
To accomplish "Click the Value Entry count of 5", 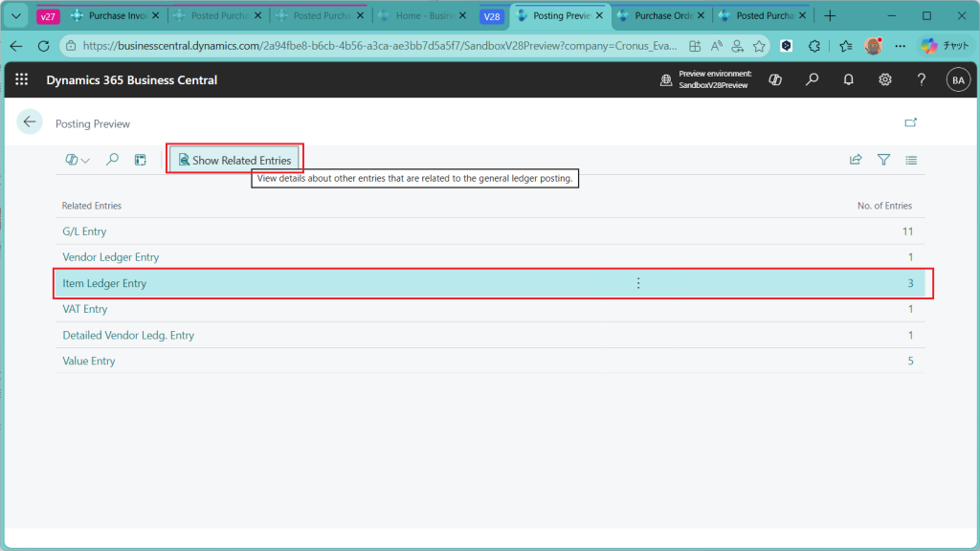I will 910,362.
